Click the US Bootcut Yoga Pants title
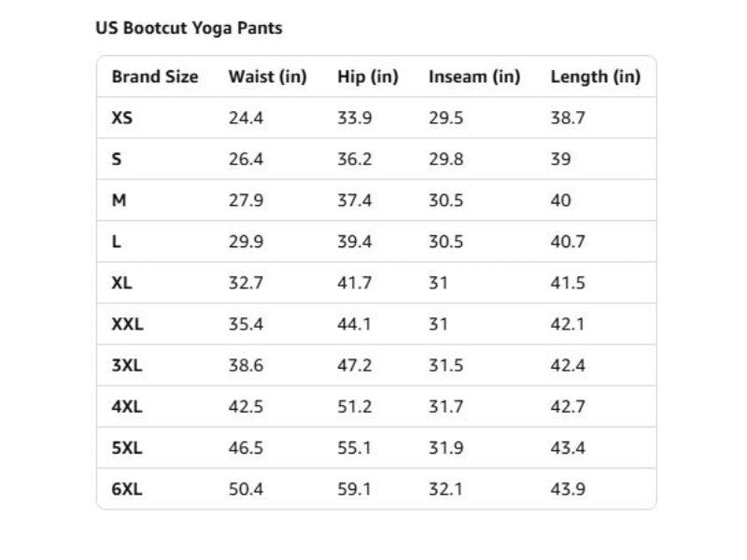Viewport: 747px width, 560px height. tap(189, 28)
